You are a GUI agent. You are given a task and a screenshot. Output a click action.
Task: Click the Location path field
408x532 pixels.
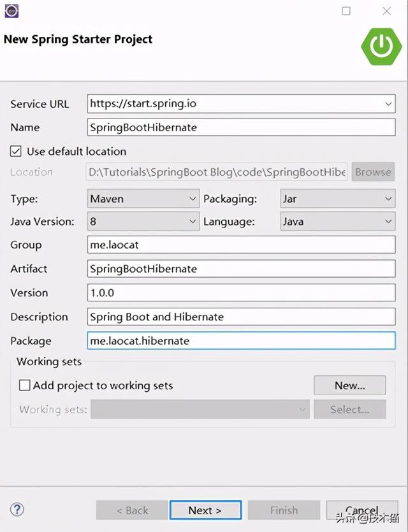tap(217, 171)
